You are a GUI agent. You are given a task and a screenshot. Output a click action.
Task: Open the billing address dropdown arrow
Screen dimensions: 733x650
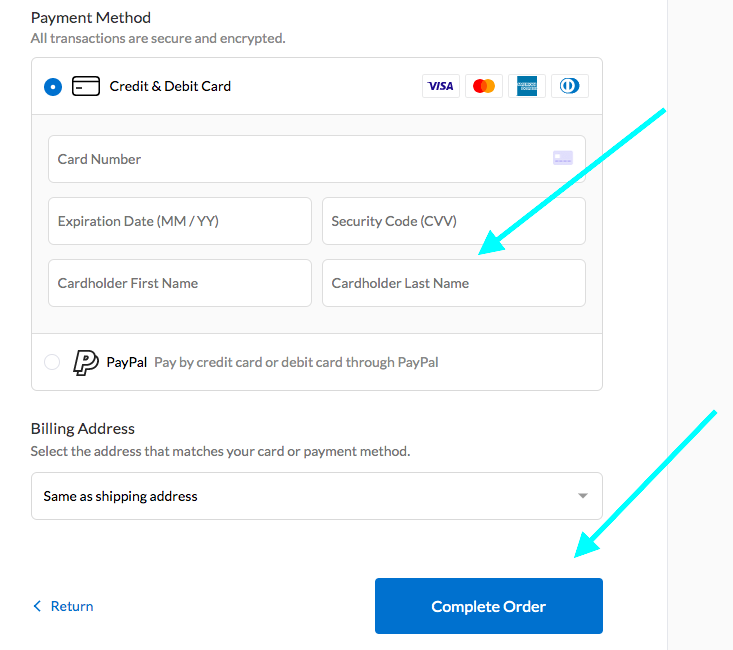(582, 496)
